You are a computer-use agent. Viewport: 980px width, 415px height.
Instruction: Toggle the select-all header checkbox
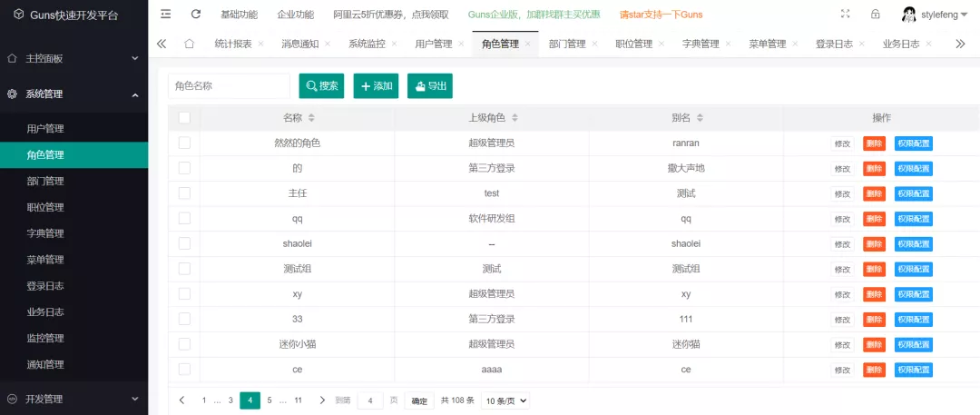coord(184,118)
